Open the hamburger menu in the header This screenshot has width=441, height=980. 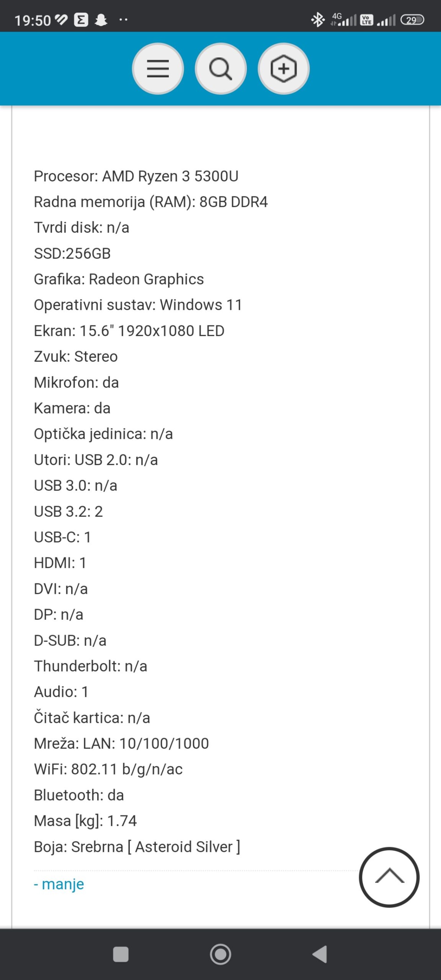[158, 69]
